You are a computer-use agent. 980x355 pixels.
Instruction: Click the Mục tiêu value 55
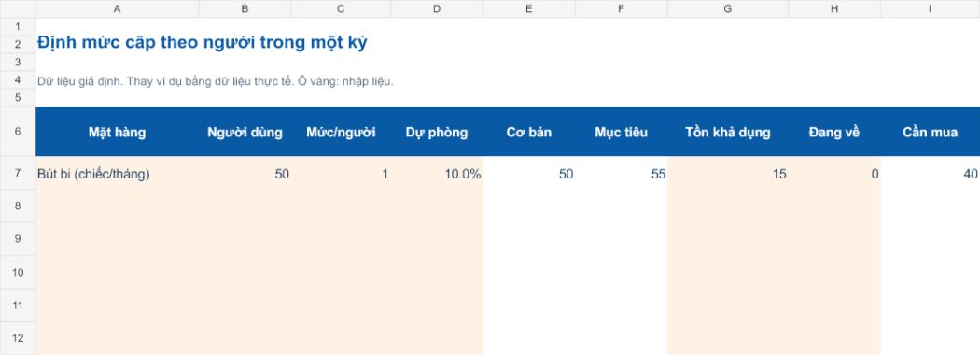pos(622,174)
